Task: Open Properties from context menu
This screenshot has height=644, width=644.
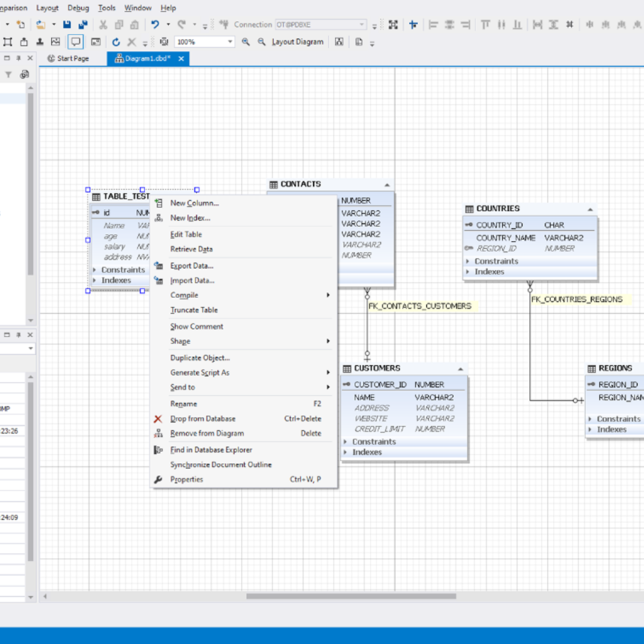Action: (244, 479)
